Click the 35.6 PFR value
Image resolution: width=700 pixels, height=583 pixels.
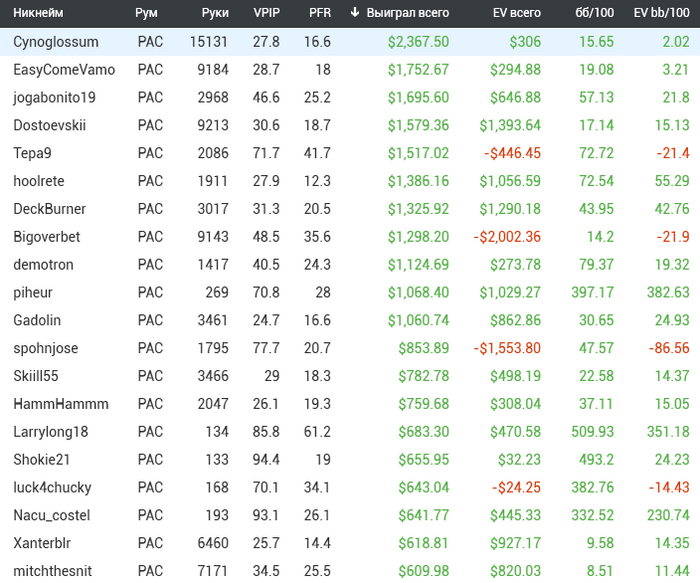[x=317, y=237]
